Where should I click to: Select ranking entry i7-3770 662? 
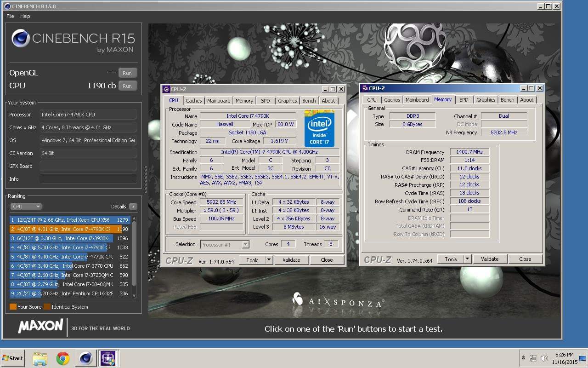pos(70,266)
